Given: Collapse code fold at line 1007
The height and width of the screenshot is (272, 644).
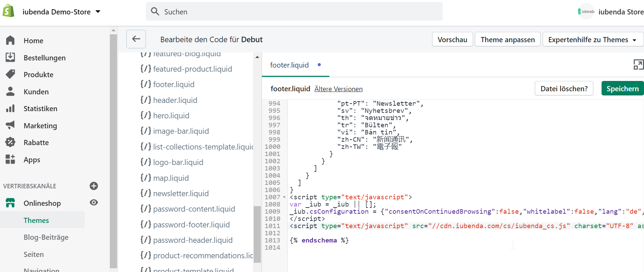Looking at the screenshot, I should [284, 197].
